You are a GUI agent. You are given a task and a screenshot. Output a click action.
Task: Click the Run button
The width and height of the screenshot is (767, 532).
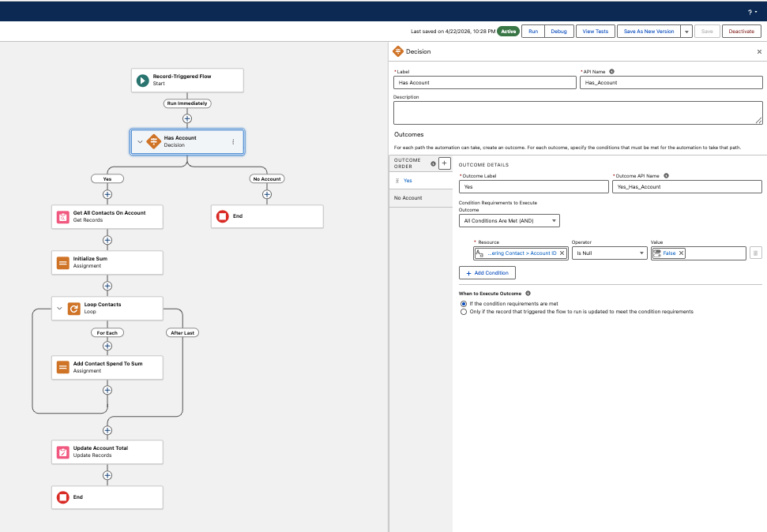coord(533,32)
